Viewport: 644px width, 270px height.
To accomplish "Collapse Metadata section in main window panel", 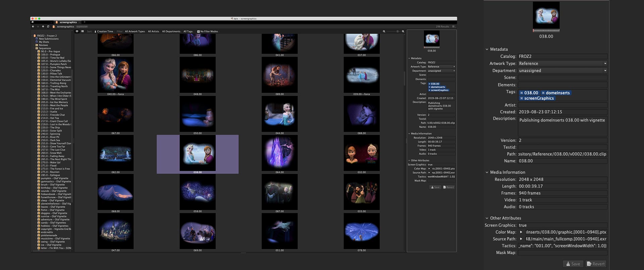I will coord(409,58).
